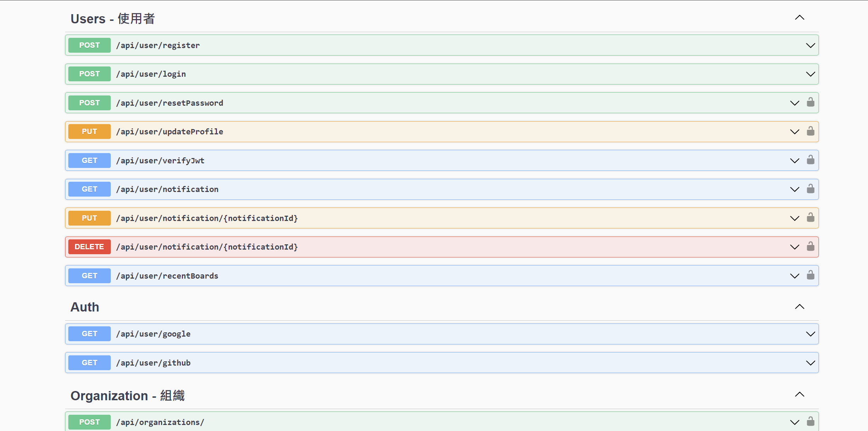Click lock icon on verifyJwt endpoint
The height and width of the screenshot is (431, 868).
click(x=810, y=160)
